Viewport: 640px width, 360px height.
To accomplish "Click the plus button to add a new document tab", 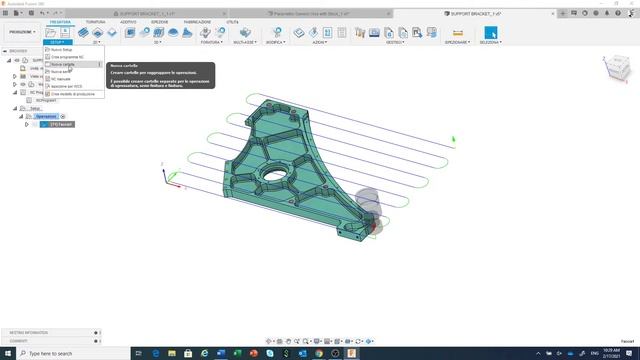I will (x=562, y=13).
